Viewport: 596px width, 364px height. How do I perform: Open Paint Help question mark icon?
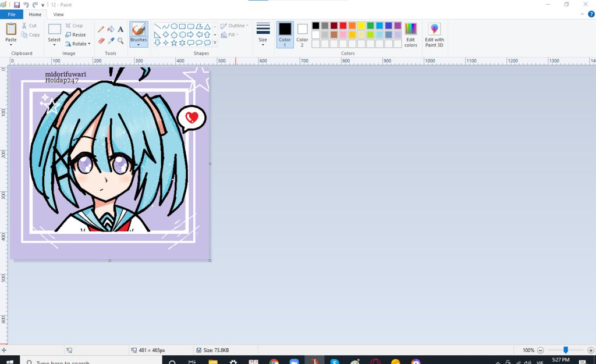591,15
